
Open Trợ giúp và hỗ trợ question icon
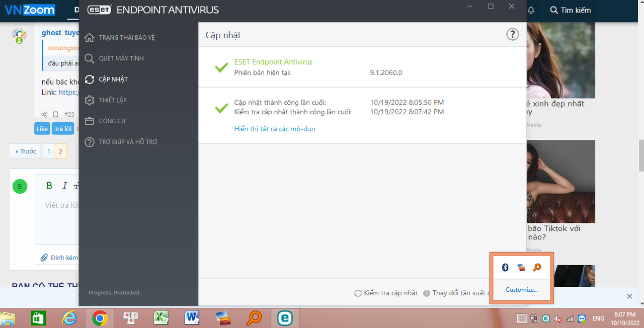pos(90,142)
